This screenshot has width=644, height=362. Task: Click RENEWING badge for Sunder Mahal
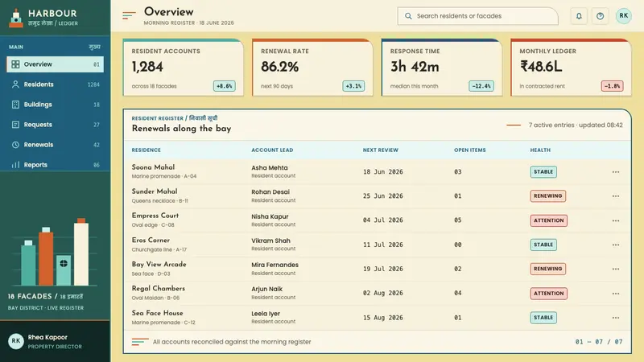548,196
